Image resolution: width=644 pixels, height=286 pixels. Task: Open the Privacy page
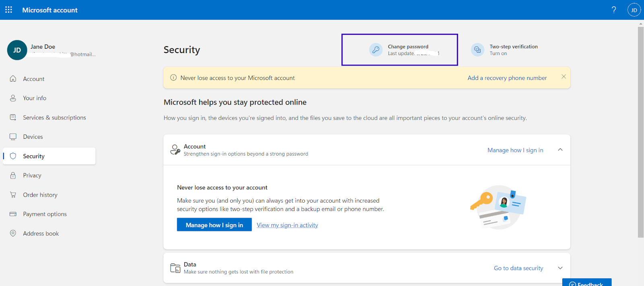tap(32, 175)
